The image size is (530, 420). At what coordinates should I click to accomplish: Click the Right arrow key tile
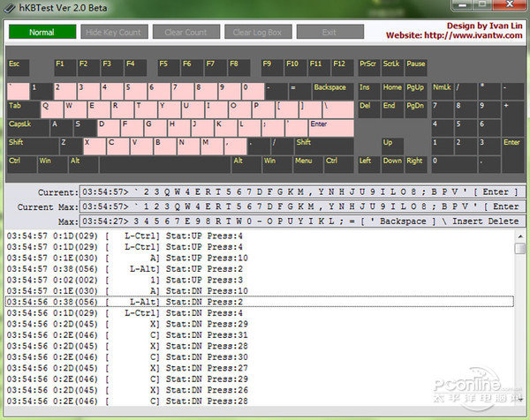416,164
